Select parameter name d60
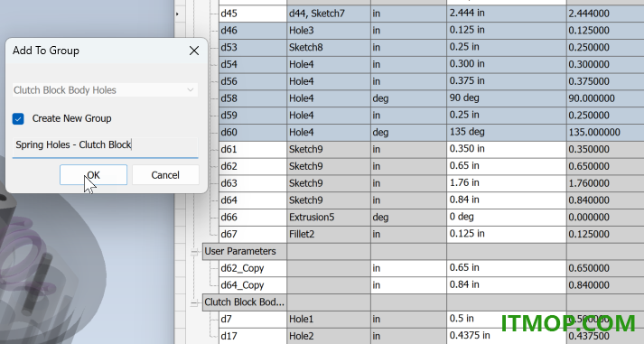This screenshot has width=644, height=344. click(253, 132)
